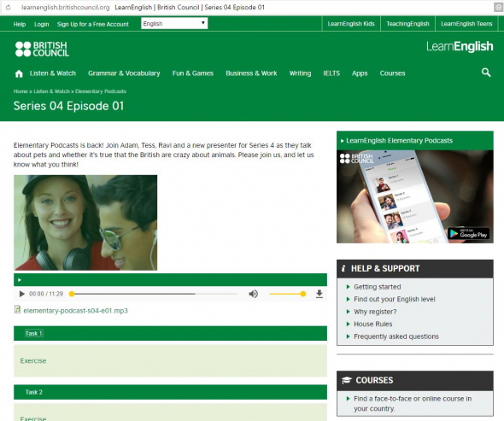Click the volume slider handle
The height and width of the screenshot is (421, 504).
coord(302,294)
